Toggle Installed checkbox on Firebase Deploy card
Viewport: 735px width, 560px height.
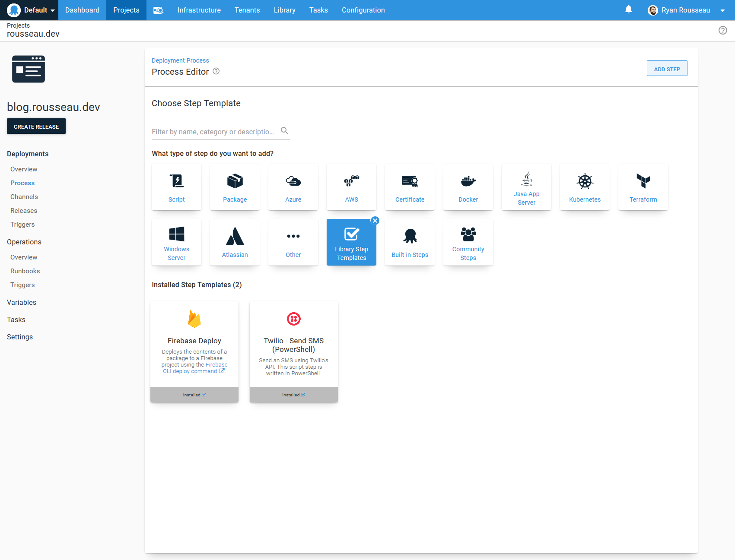click(x=204, y=394)
